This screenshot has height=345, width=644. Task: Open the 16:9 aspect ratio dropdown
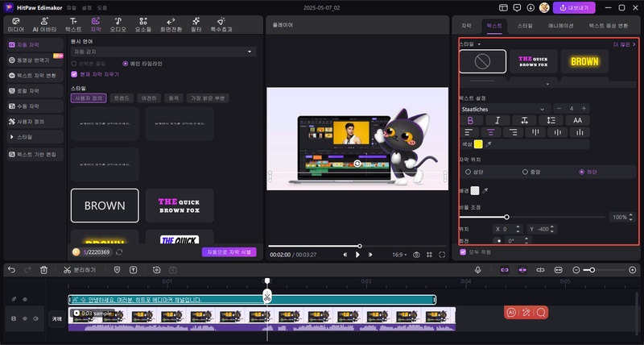[x=399, y=255]
